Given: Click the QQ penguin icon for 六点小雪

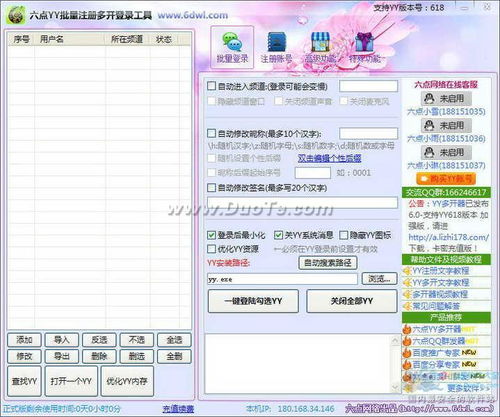Looking at the screenshot, I should [x=429, y=99].
